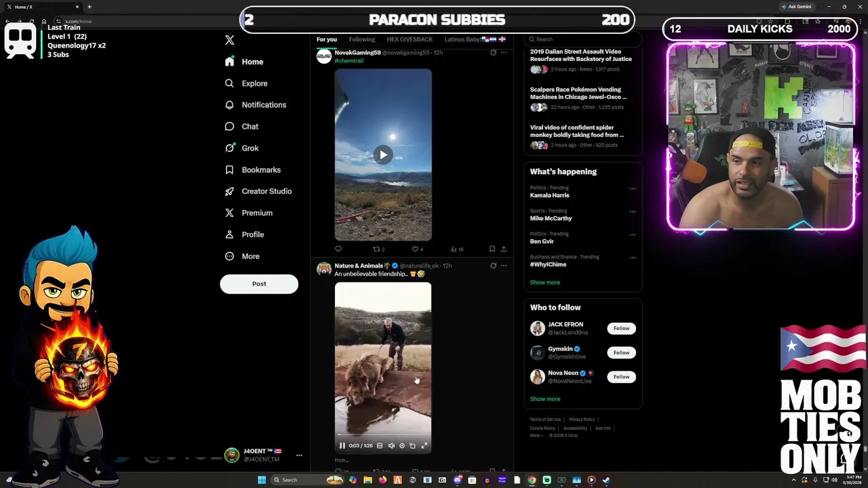
Task: Toggle picture-in-picture on lion video
Action: [x=412, y=446]
